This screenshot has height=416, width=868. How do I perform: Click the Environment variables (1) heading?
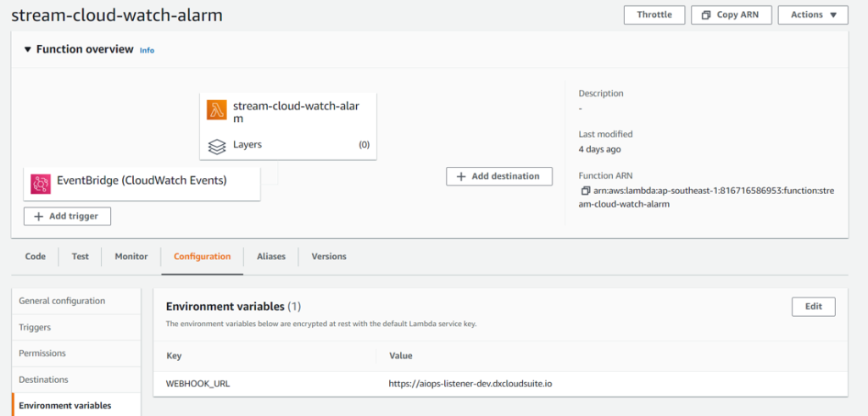click(233, 307)
